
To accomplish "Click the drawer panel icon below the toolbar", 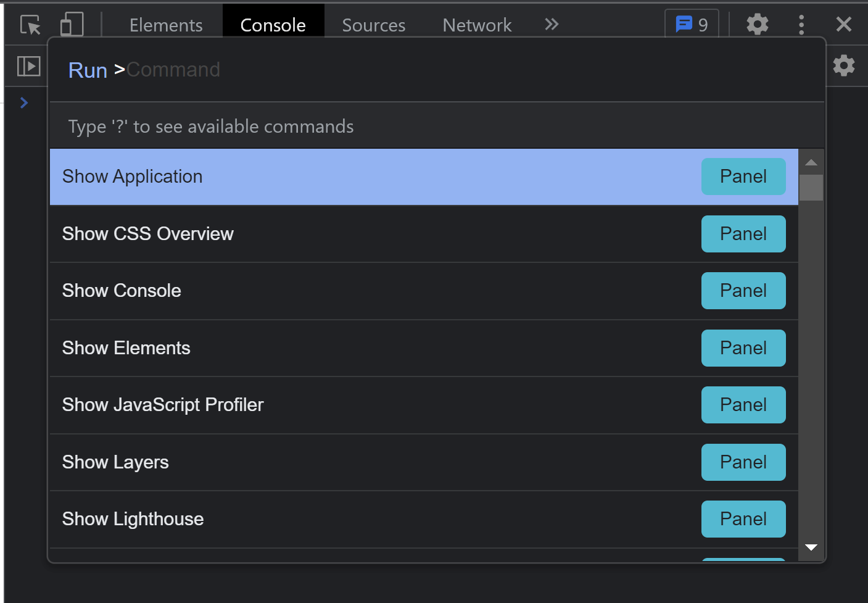I will click(x=28, y=66).
